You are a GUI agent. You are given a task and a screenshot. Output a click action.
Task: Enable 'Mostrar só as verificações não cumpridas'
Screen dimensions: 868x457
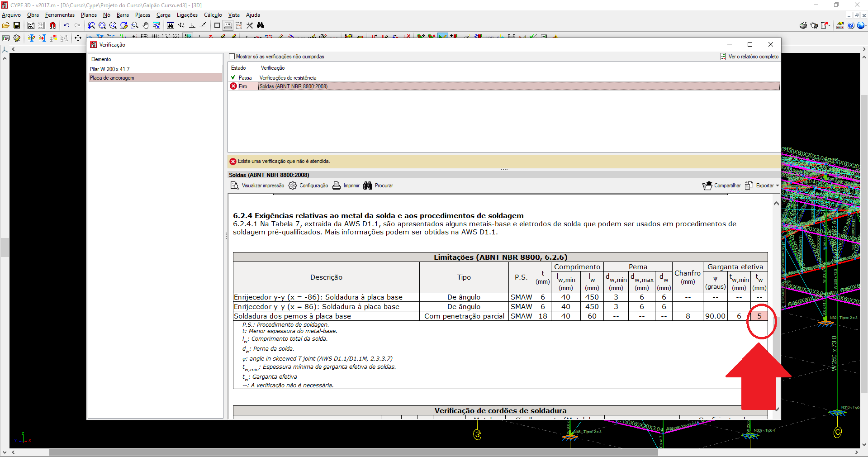coord(232,57)
